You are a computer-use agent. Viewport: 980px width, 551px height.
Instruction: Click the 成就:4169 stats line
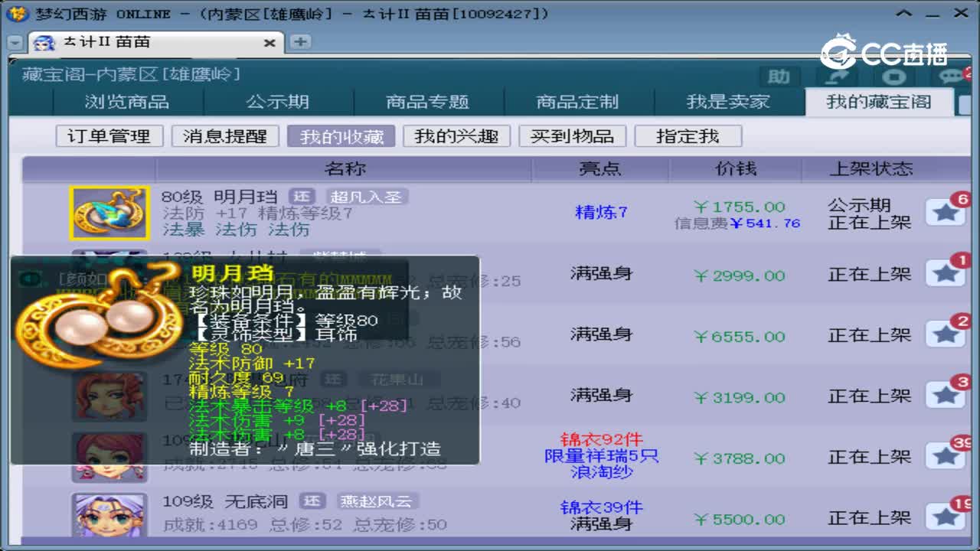[305, 525]
